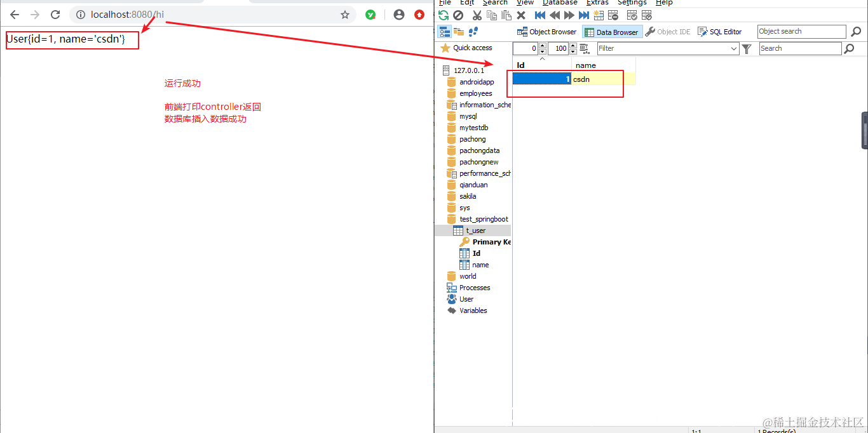868x433 pixels.
Task: Select the performance_schema database
Action: pyautogui.click(x=485, y=173)
